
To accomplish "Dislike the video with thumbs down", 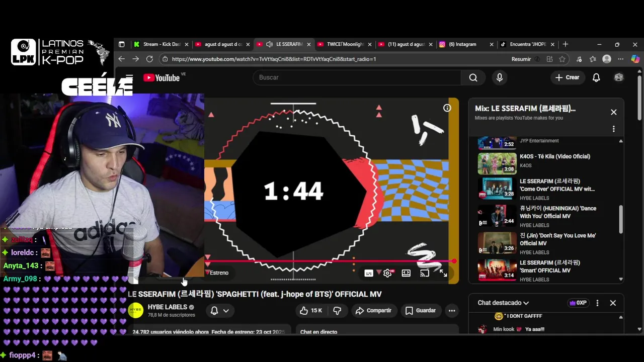I will pyautogui.click(x=337, y=311).
